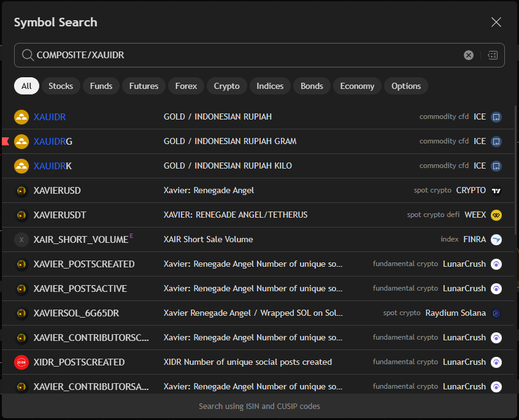Click ICE exchange logo on XAUIDRK row
The width and height of the screenshot is (519, 420).
[x=496, y=166]
